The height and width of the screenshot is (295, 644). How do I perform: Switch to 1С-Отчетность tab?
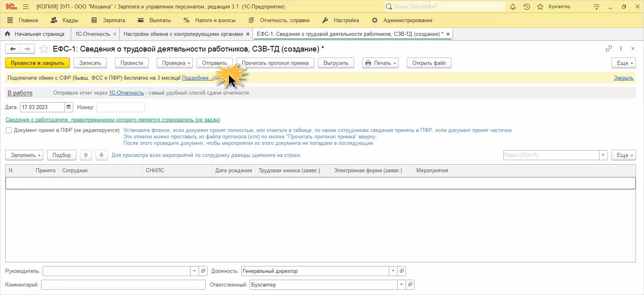[x=92, y=34]
